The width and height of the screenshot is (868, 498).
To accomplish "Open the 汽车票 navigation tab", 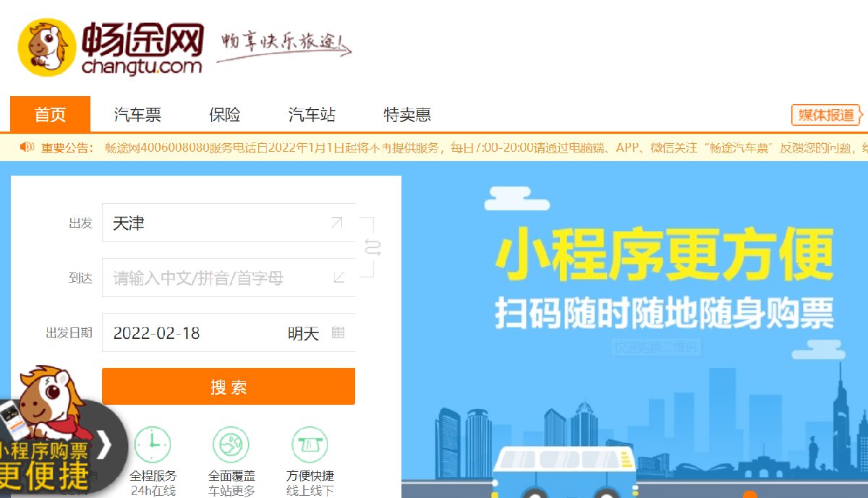I will tap(137, 114).
